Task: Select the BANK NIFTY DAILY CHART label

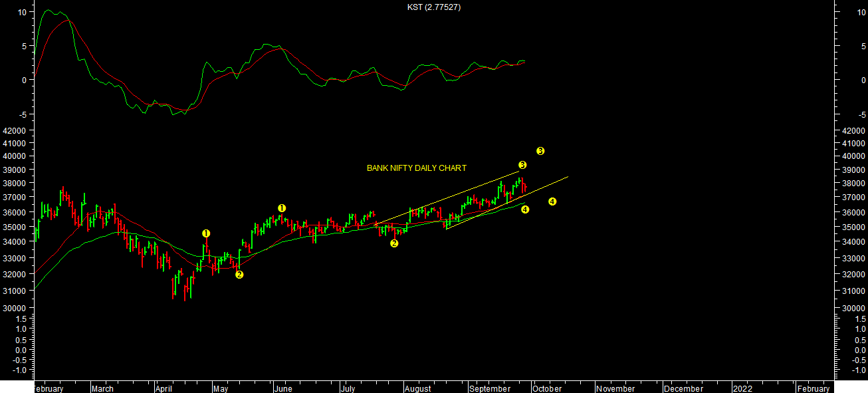Action: pyautogui.click(x=417, y=168)
